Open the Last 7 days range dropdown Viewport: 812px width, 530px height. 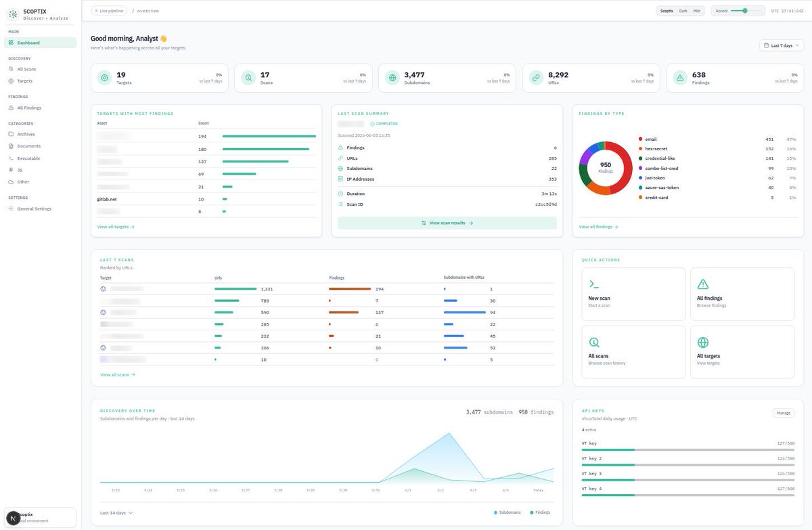pyautogui.click(x=782, y=46)
